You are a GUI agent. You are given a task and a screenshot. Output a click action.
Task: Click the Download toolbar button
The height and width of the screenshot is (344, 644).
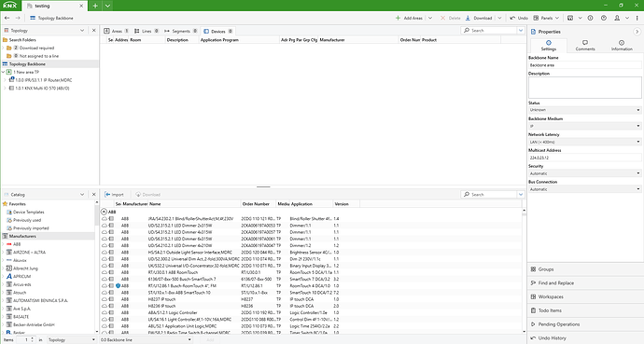pos(479,18)
